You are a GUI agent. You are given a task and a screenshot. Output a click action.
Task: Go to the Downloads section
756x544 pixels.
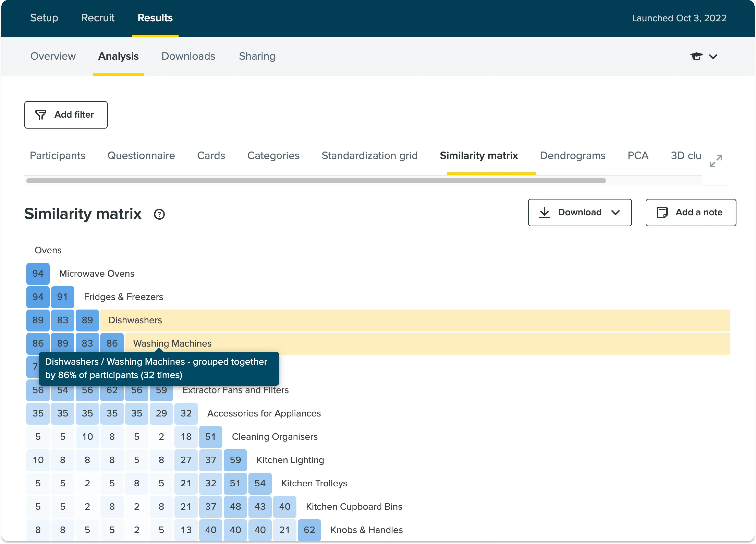tap(188, 56)
